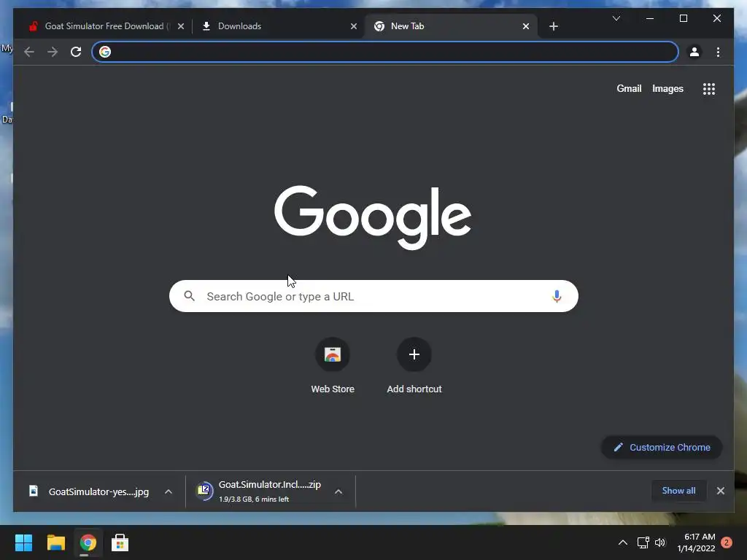Switch to the Downloads tab

pos(279,26)
